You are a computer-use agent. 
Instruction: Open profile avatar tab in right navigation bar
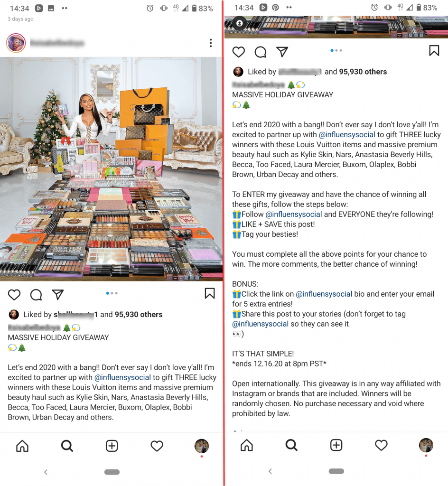[426, 445]
